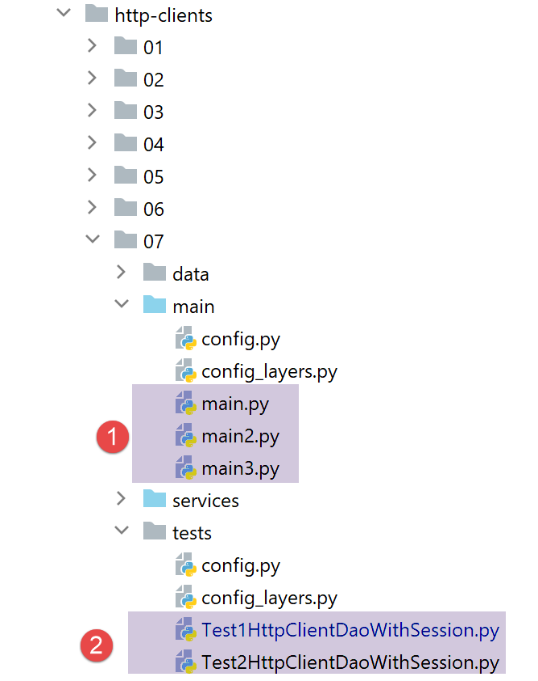Collapse the tests folder chevron
Image resolution: width=538 pixels, height=681 pixels.
tap(122, 530)
